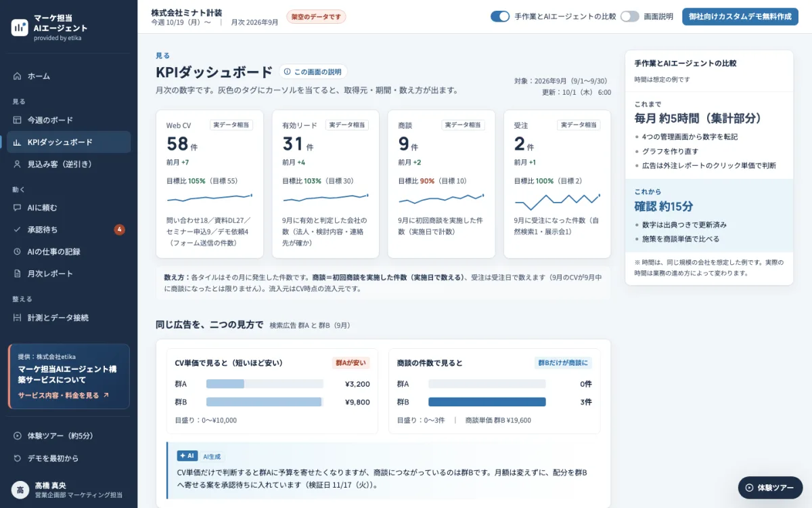Click the Web CV sparkline chart
The height and width of the screenshot is (508, 812).
tap(210, 198)
